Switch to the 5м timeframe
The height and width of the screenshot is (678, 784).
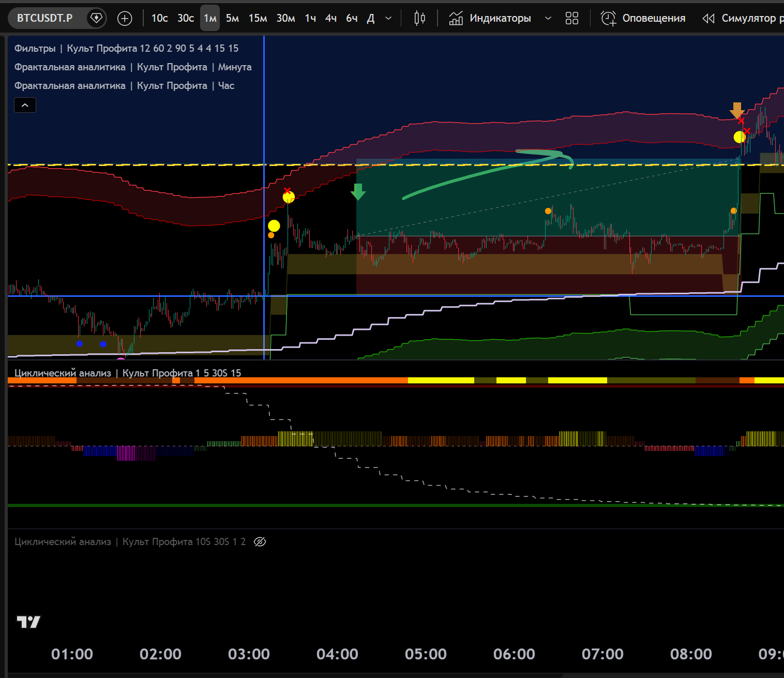pos(232,19)
